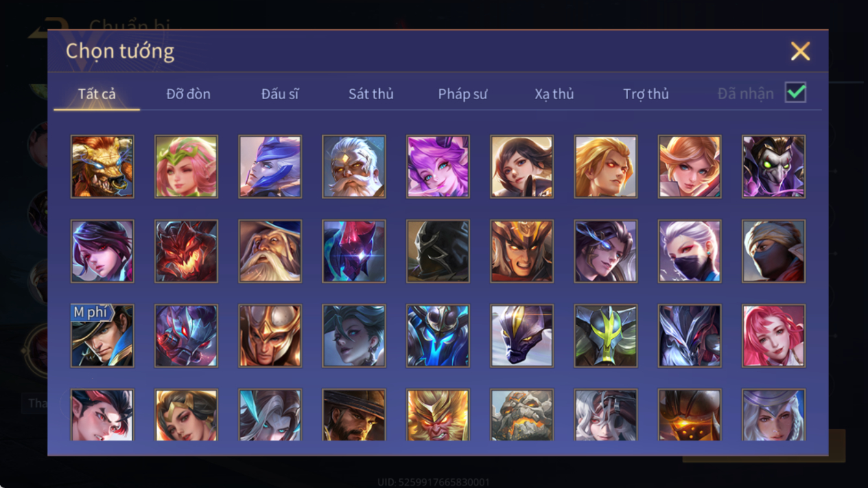868x488 pixels.
Task: Pick the monkey king hero portrait
Action: 438,415
